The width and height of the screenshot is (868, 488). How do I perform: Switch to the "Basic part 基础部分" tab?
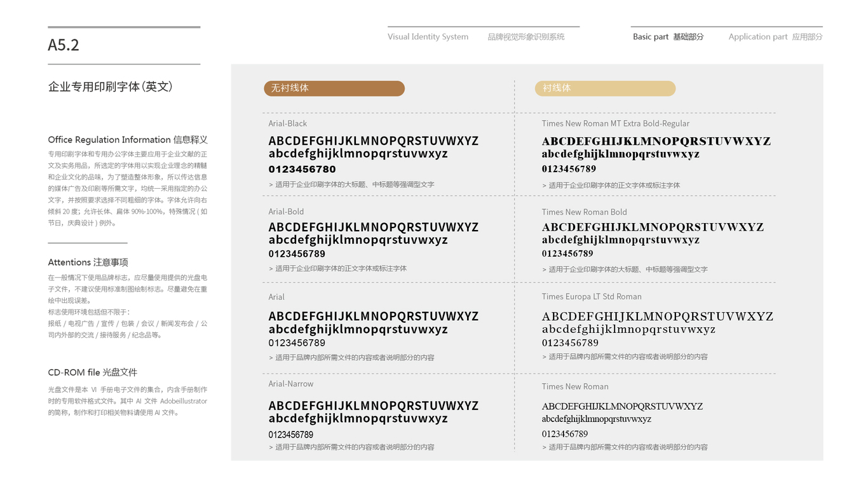668,37
